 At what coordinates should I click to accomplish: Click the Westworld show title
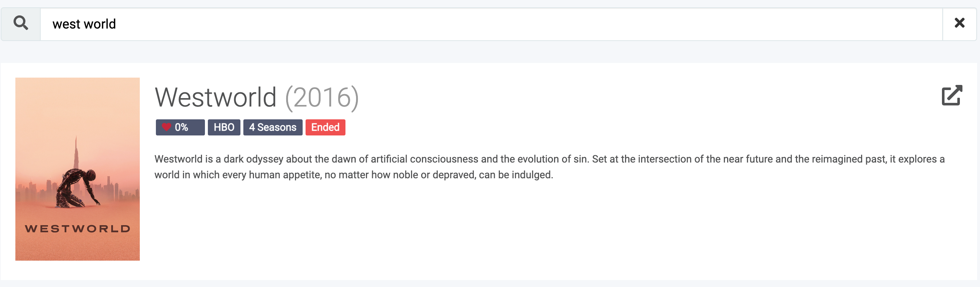[x=216, y=97]
